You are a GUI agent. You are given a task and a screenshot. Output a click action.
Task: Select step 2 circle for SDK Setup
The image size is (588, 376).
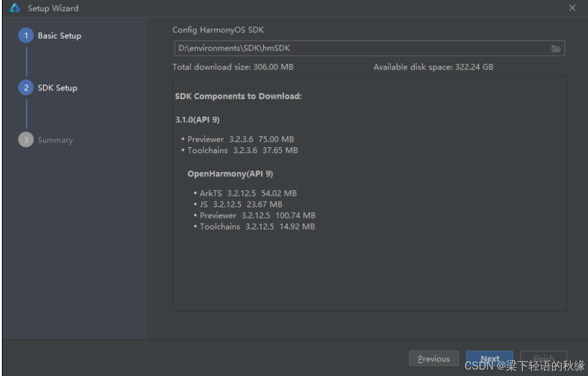pos(26,88)
